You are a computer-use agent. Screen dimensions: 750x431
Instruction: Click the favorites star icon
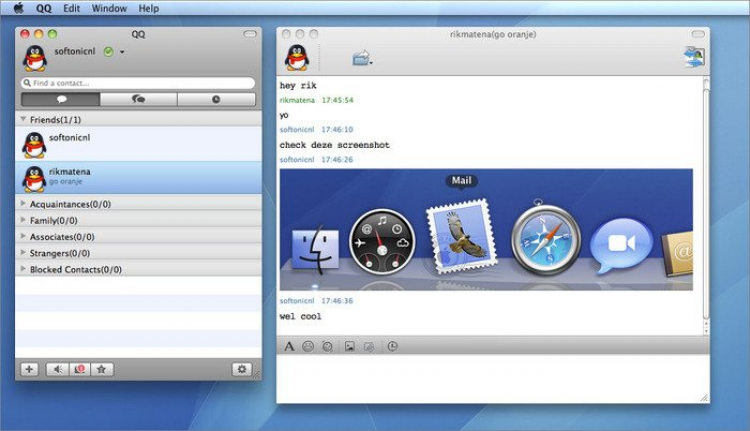[x=101, y=369]
